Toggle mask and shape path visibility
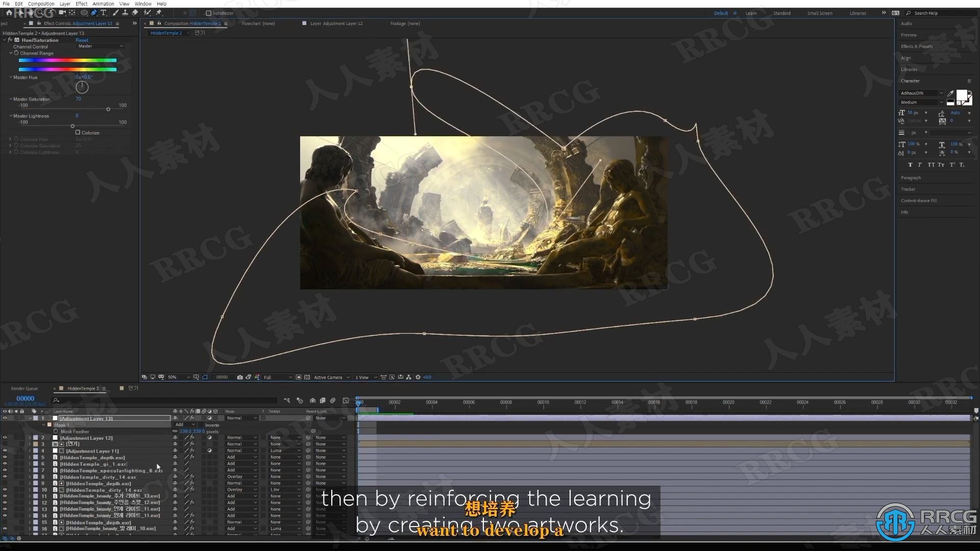 coord(205,377)
